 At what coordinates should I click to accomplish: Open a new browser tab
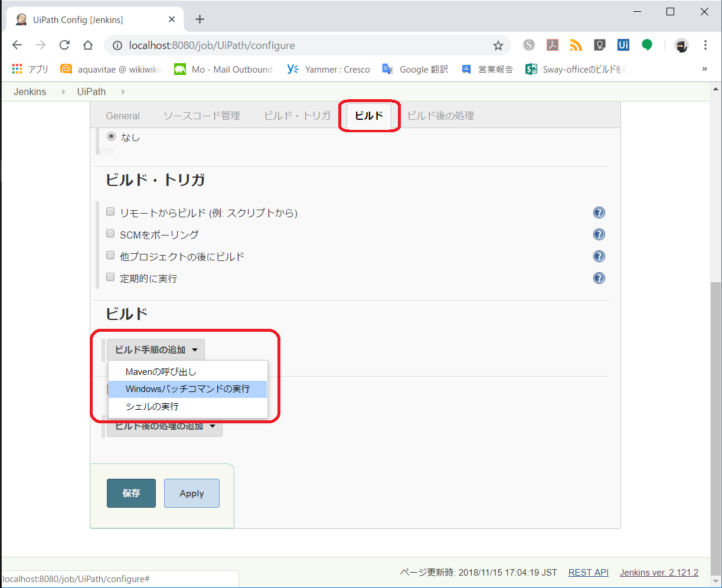pos(200,19)
